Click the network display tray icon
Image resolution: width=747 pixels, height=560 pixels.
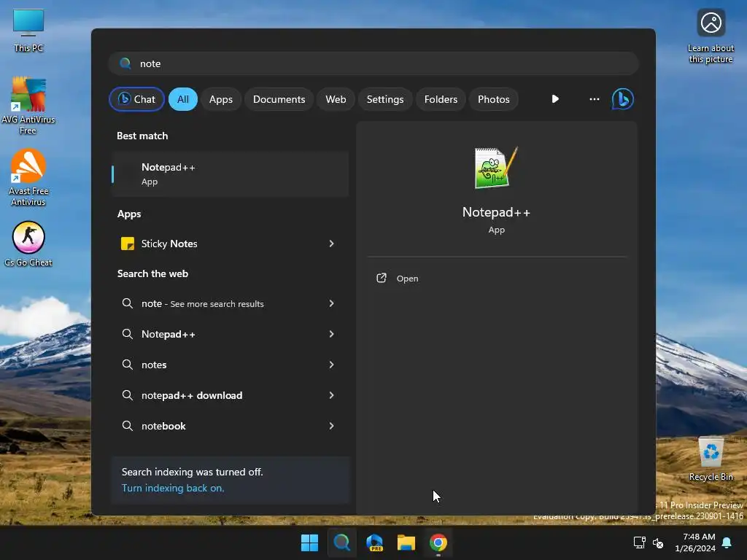point(639,542)
